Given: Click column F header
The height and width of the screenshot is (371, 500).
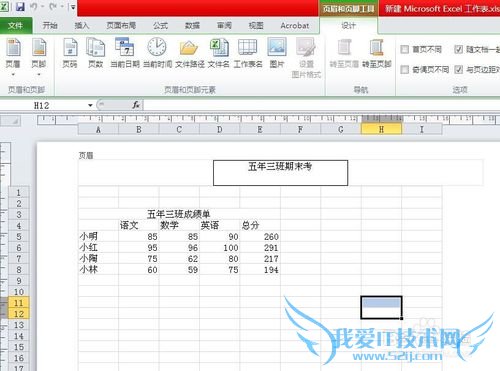Looking at the screenshot, I should (x=300, y=129).
